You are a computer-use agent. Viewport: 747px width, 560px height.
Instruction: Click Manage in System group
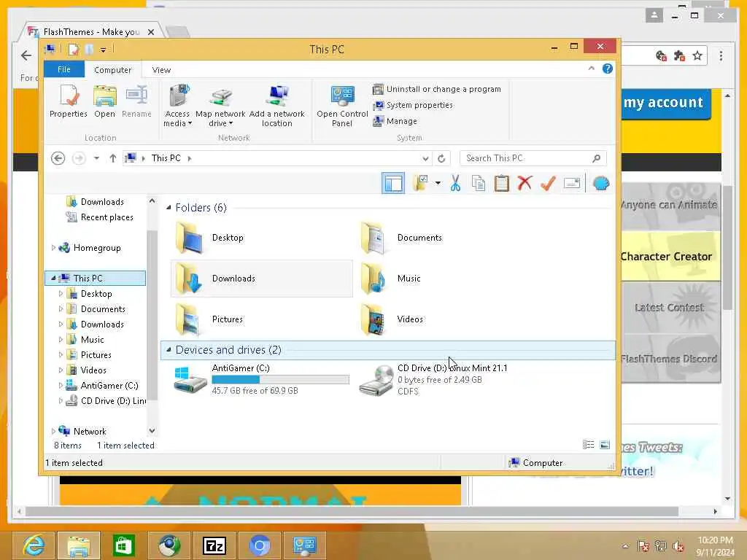[395, 122]
